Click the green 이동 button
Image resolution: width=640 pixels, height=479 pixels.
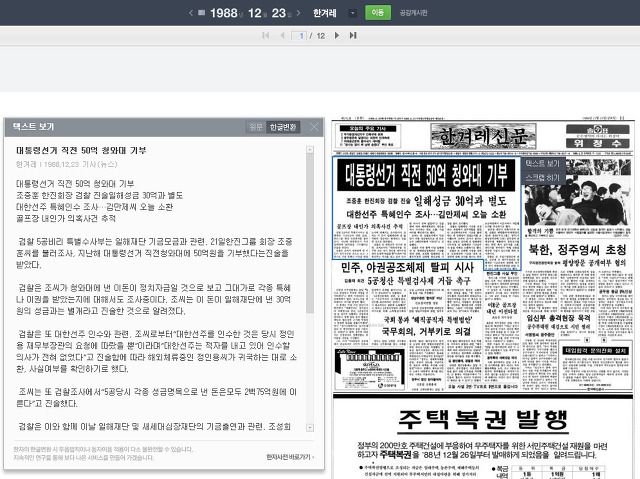point(378,13)
